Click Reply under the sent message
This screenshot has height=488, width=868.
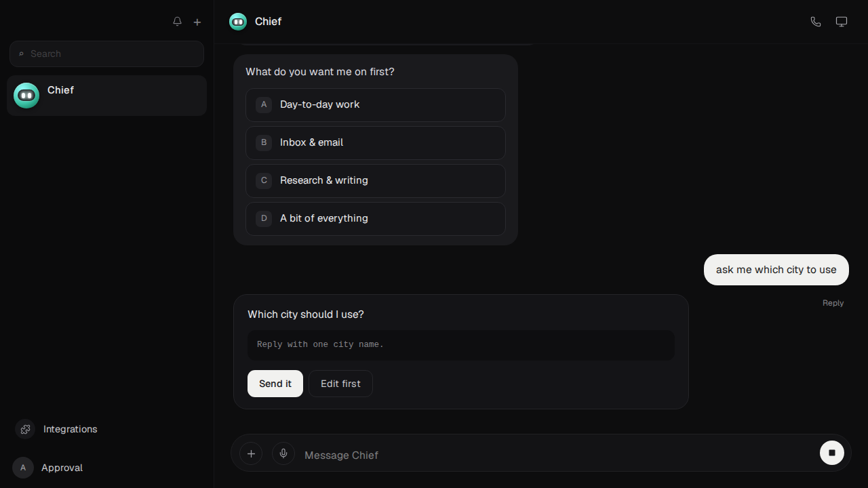pos(833,303)
